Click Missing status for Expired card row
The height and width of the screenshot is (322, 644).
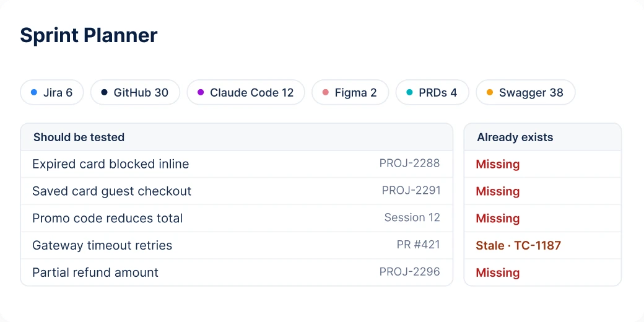pyautogui.click(x=498, y=164)
